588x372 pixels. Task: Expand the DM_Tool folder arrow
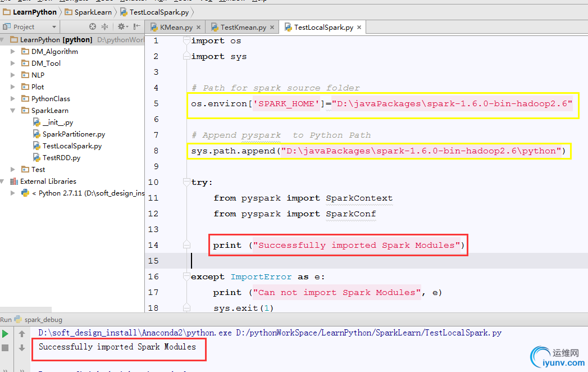13,63
